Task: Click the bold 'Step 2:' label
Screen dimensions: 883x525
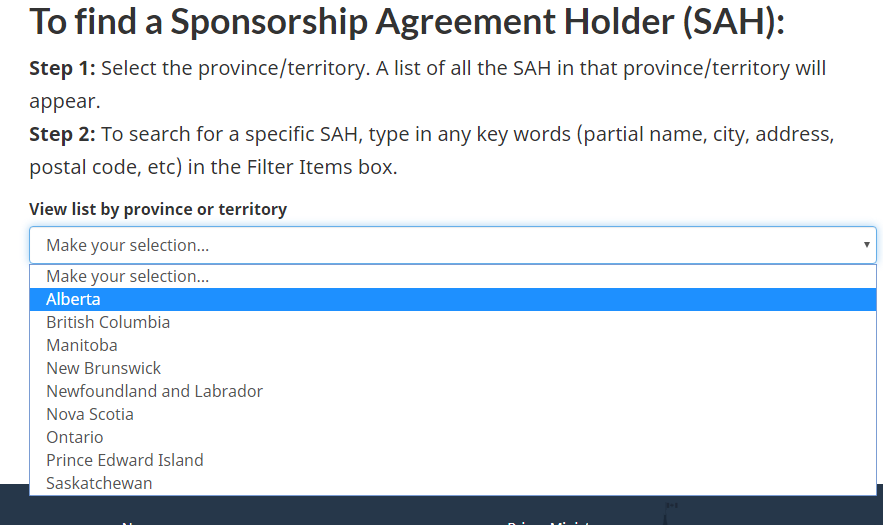Action: pos(62,134)
